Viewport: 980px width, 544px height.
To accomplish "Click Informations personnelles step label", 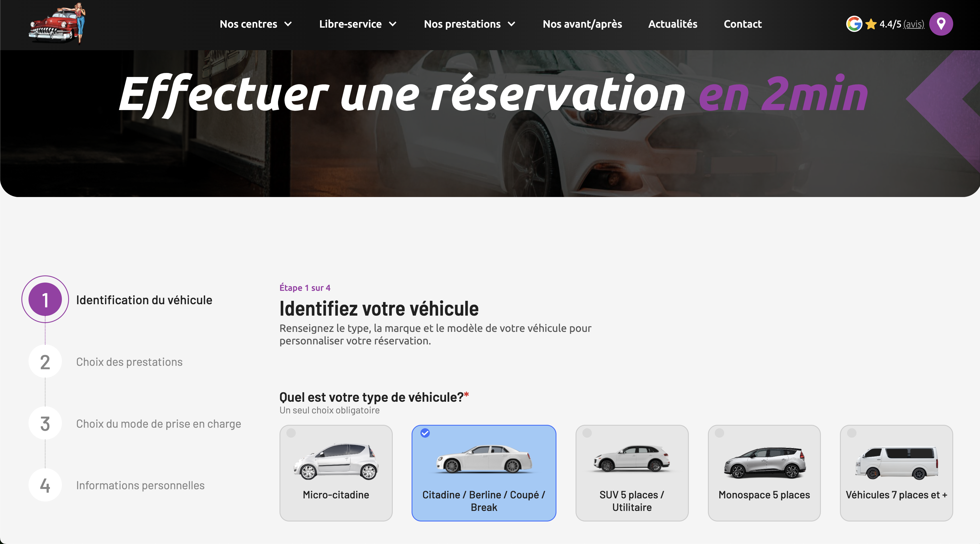I will 140,486.
